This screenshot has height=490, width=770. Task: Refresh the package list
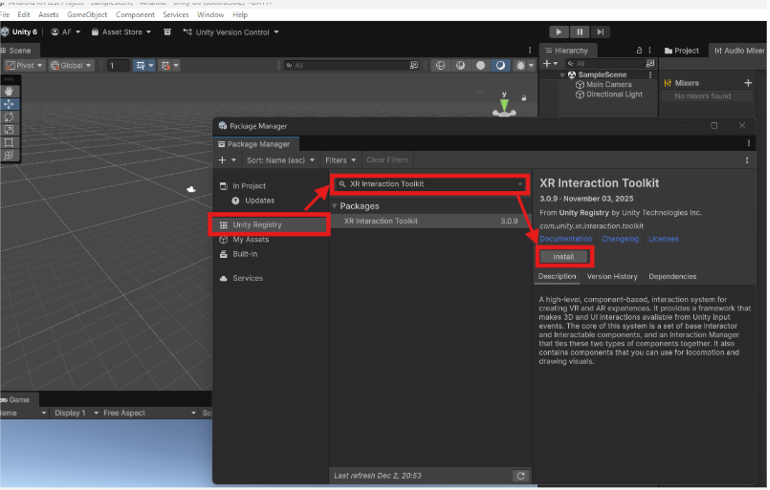(521, 475)
